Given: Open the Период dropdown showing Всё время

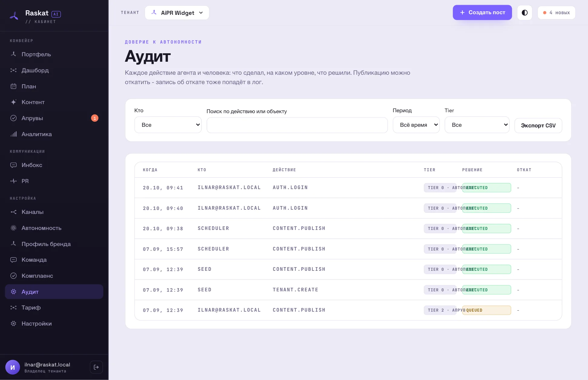Looking at the screenshot, I should click(416, 125).
